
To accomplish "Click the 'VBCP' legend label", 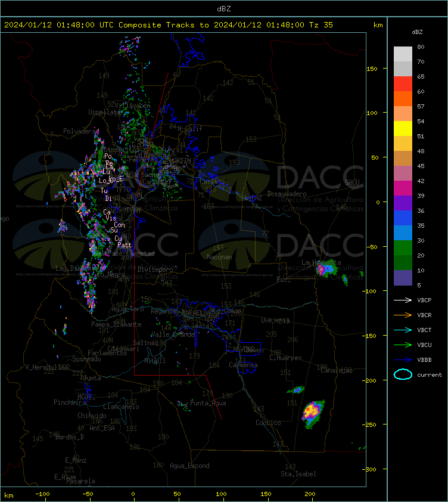I will (424, 300).
